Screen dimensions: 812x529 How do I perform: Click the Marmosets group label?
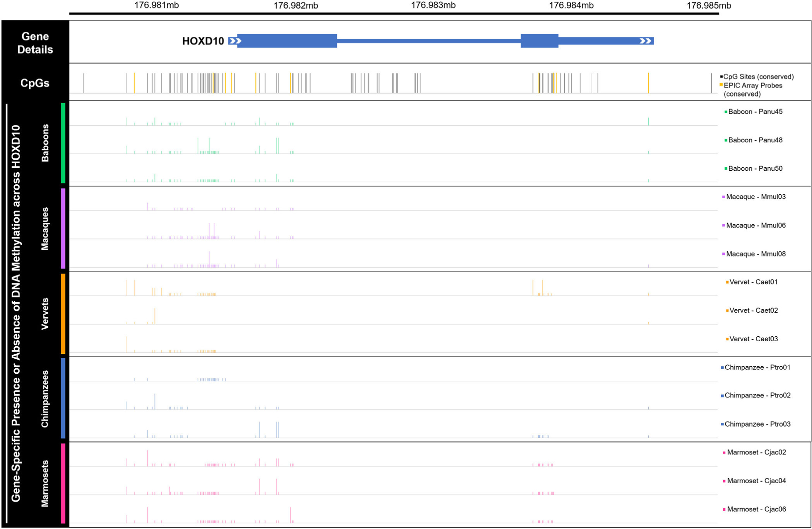pos(45,484)
